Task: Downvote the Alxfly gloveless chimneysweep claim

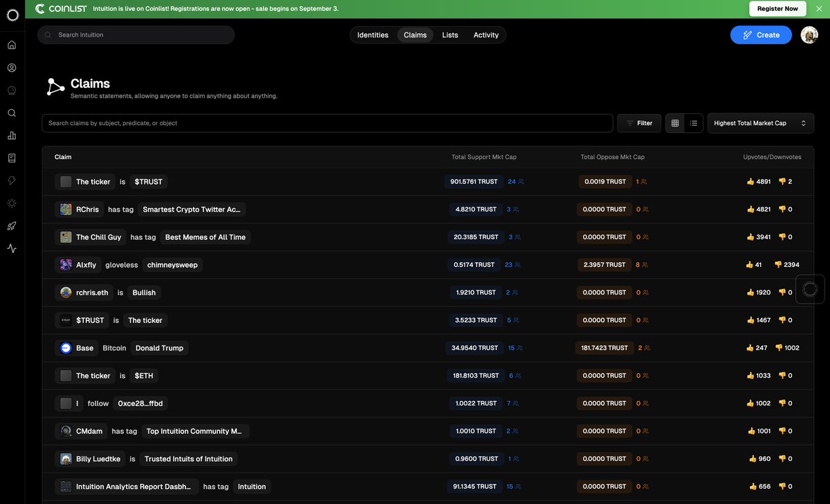Action: [x=778, y=265]
